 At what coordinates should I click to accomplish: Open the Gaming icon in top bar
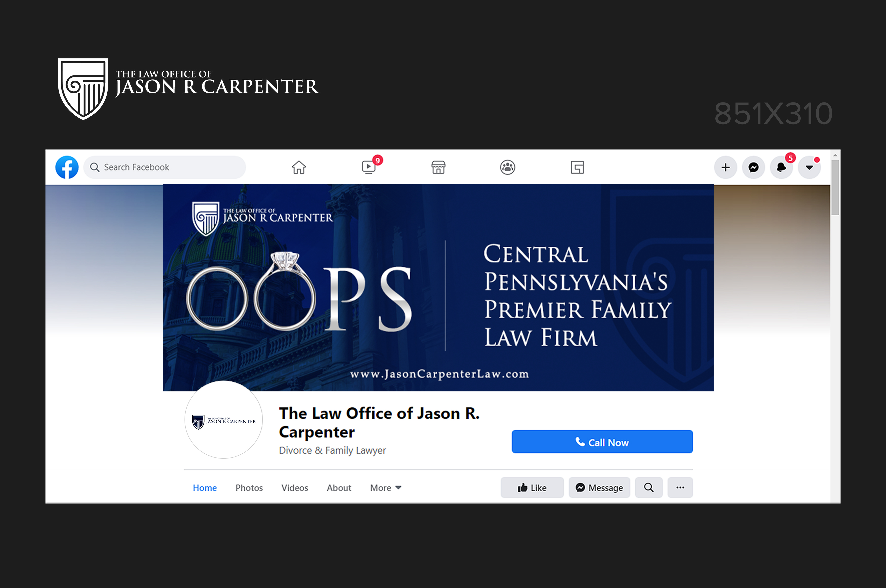tap(577, 167)
